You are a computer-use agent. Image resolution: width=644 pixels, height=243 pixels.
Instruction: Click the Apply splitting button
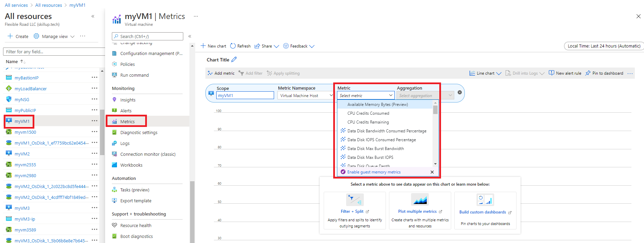pyautogui.click(x=283, y=73)
